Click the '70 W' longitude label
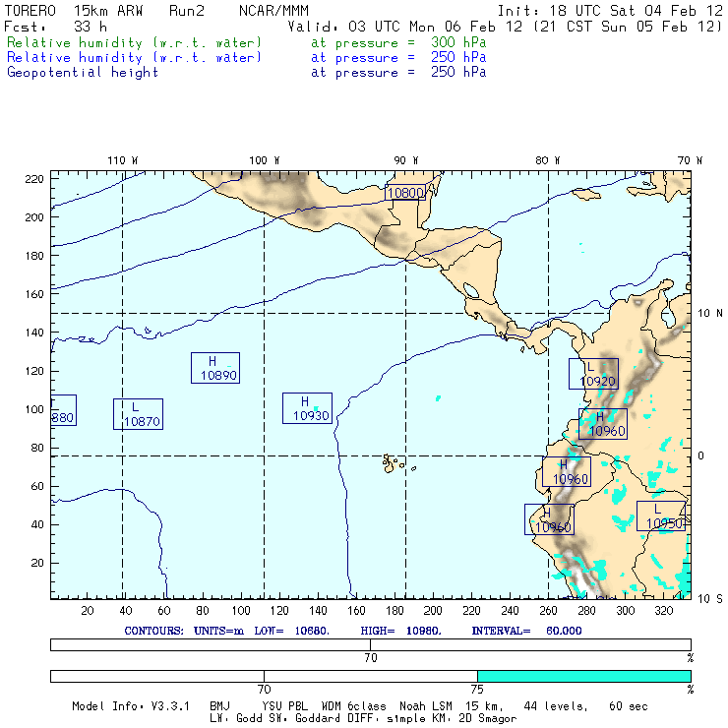 (690, 160)
